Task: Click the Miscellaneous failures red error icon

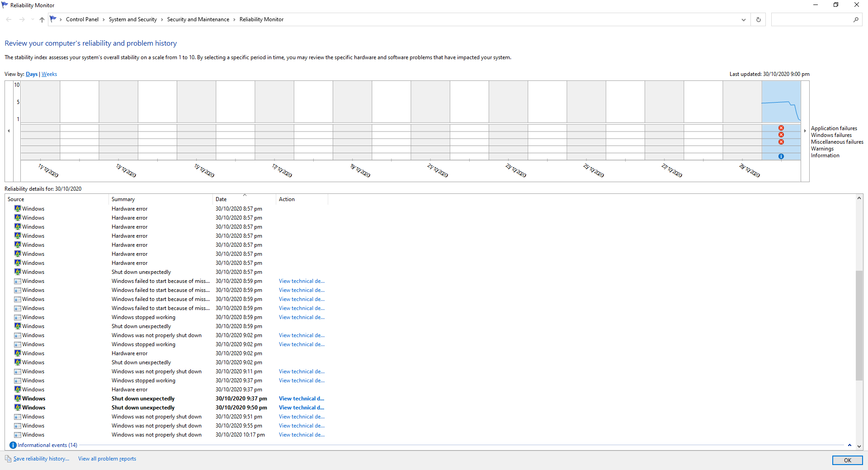Action: pyautogui.click(x=781, y=142)
